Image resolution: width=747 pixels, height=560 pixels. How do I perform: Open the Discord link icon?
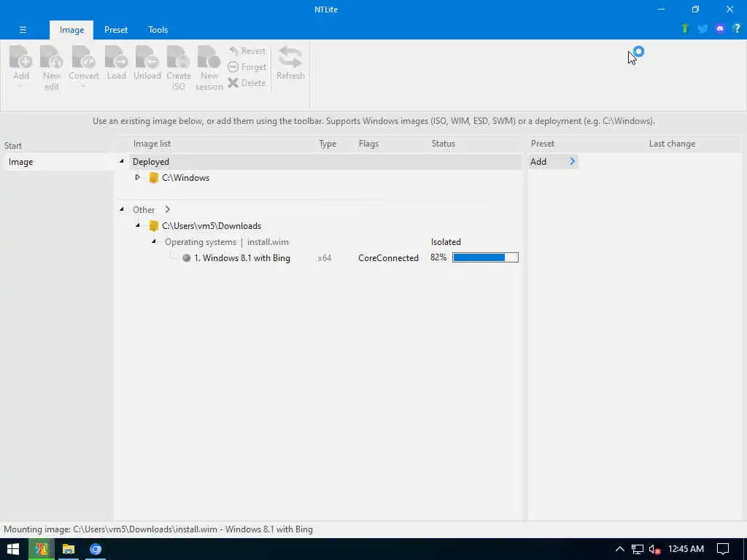(720, 28)
